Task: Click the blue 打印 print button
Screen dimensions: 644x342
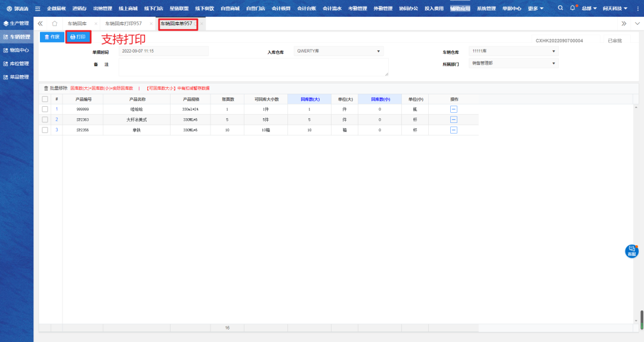Action: click(78, 37)
